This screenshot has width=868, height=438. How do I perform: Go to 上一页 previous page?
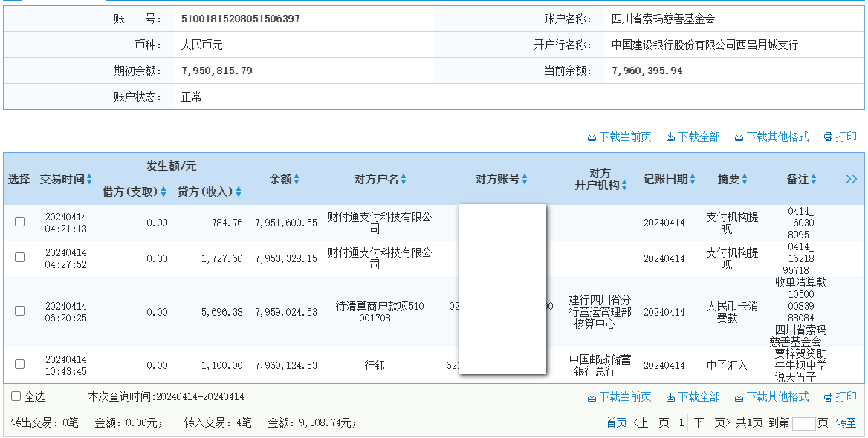pos(652,422)
